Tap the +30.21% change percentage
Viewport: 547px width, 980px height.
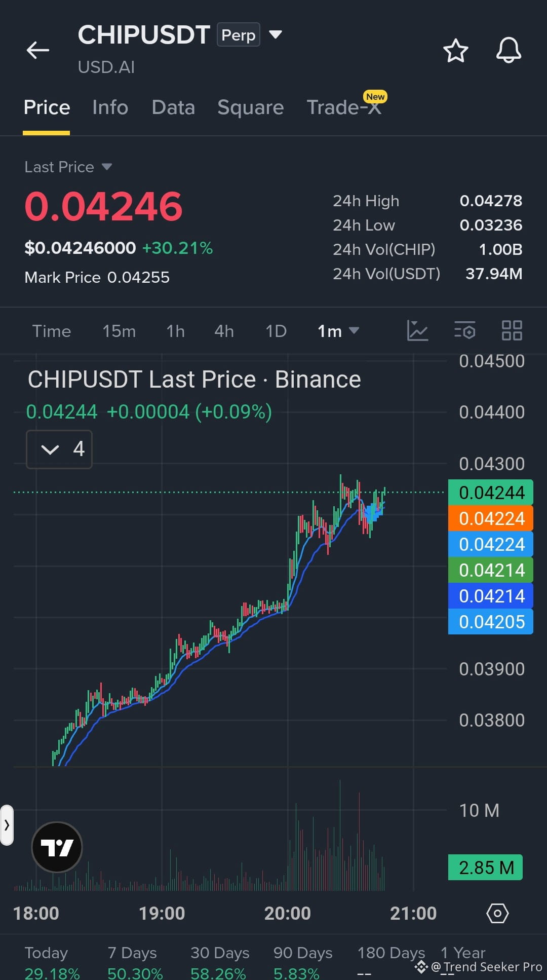pos(178,248)
